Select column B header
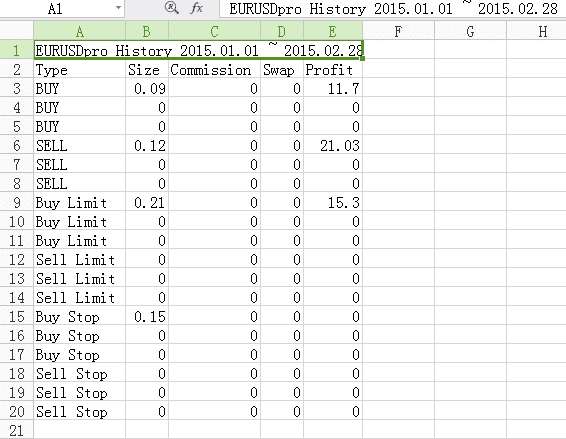 147,31
